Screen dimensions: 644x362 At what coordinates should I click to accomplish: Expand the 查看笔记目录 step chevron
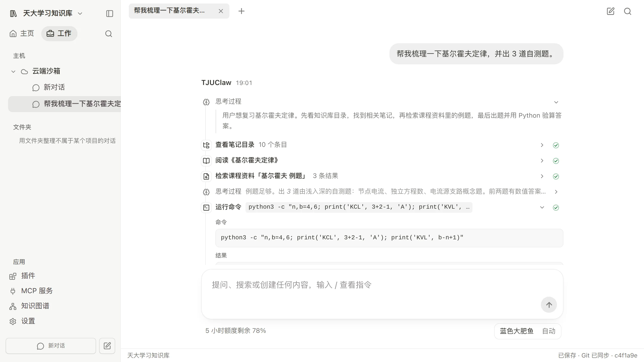coord(542,145)
